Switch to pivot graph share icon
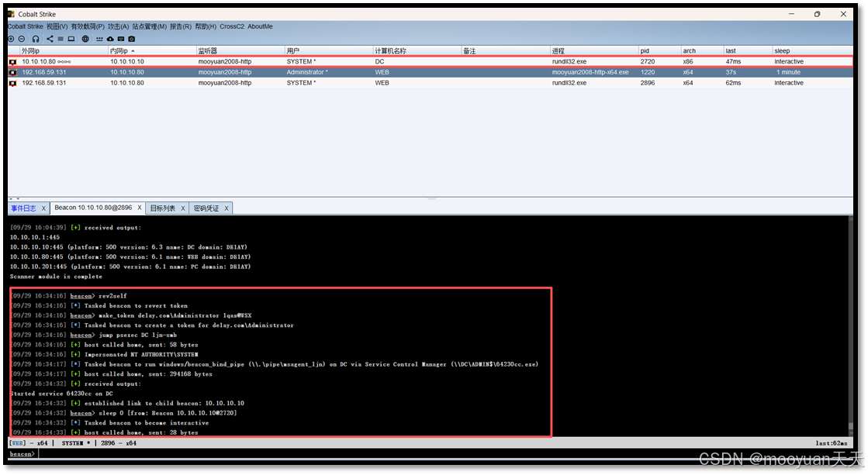 click(x=50, y=39)
